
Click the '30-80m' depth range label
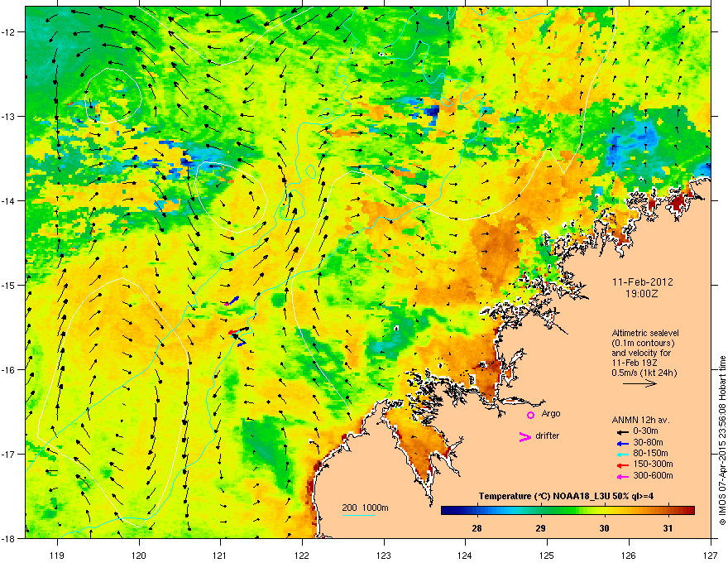(648, 443)
